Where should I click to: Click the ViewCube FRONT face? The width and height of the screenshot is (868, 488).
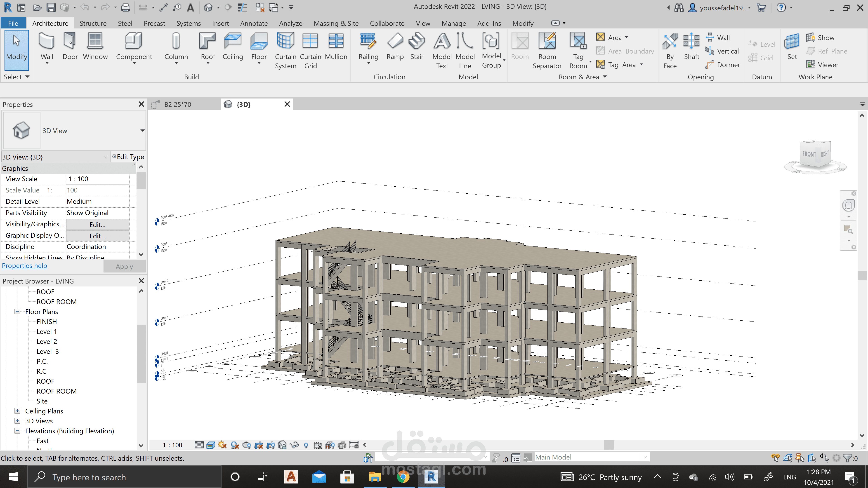click(x=809, y=154)
